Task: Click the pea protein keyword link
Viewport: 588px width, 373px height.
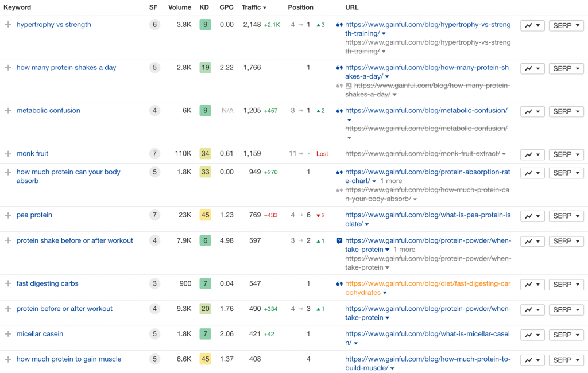Action: 34,215
